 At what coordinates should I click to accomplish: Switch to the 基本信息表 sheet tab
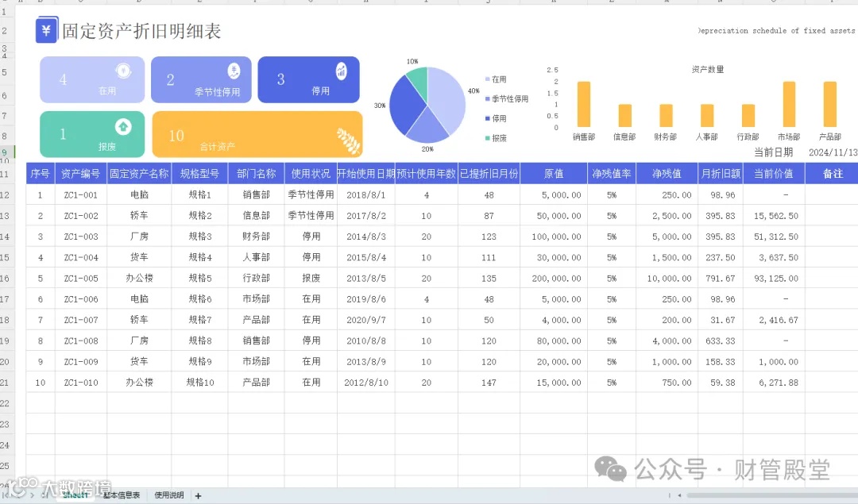pos(122,495)
